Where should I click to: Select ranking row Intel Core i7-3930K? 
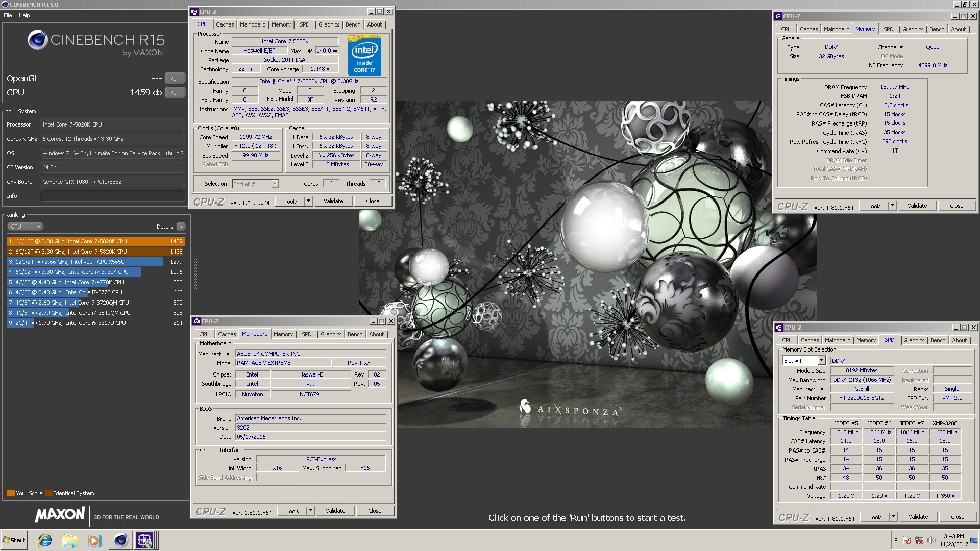(96, 272)
